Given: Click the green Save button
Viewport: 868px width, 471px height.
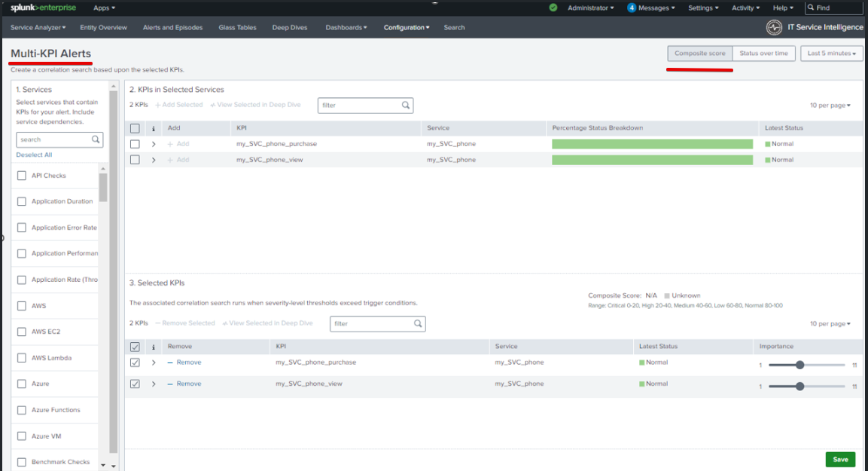Looking at the screenshot, I should point(840,459).
